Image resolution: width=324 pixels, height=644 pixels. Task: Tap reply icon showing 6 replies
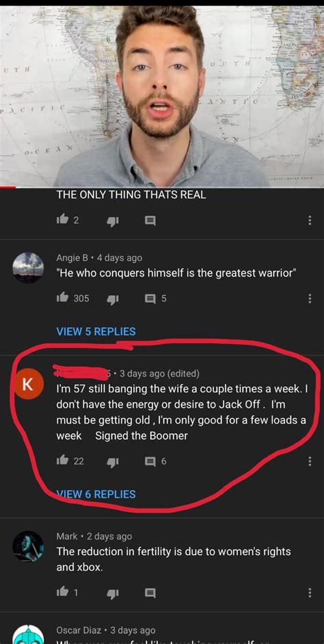coord(150,461)
